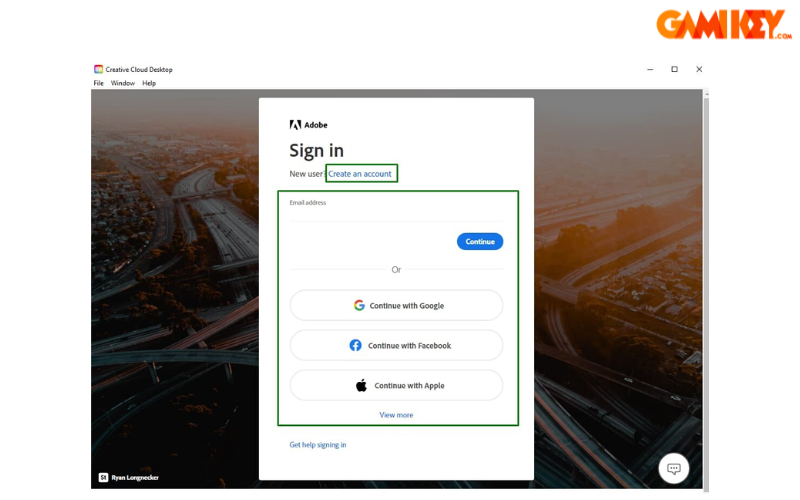This screenshot has width=800, height=500.
Task: Click the Create an account link
Action: 360,174
